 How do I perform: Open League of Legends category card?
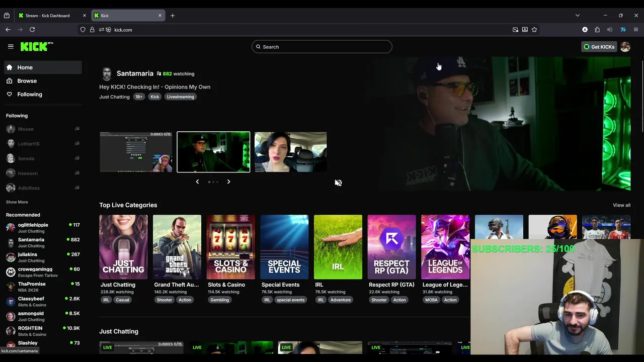click(x=445, y=247)
